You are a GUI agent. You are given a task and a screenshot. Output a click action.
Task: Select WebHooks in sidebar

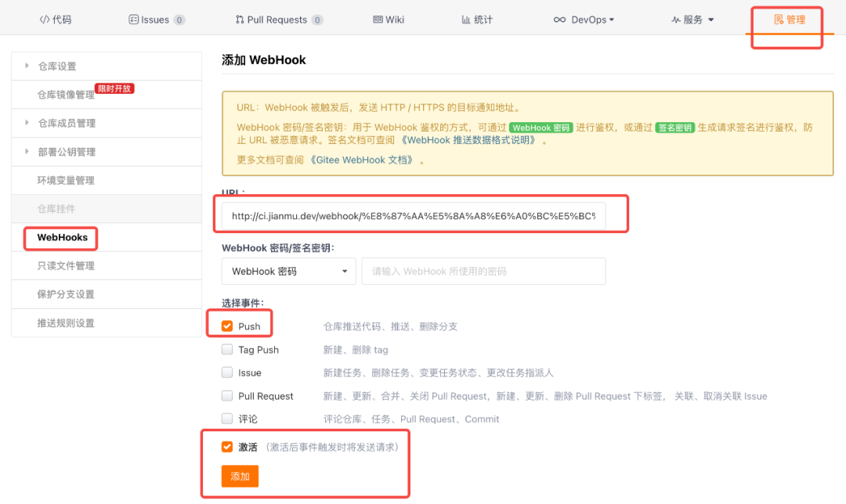[62, 237]
